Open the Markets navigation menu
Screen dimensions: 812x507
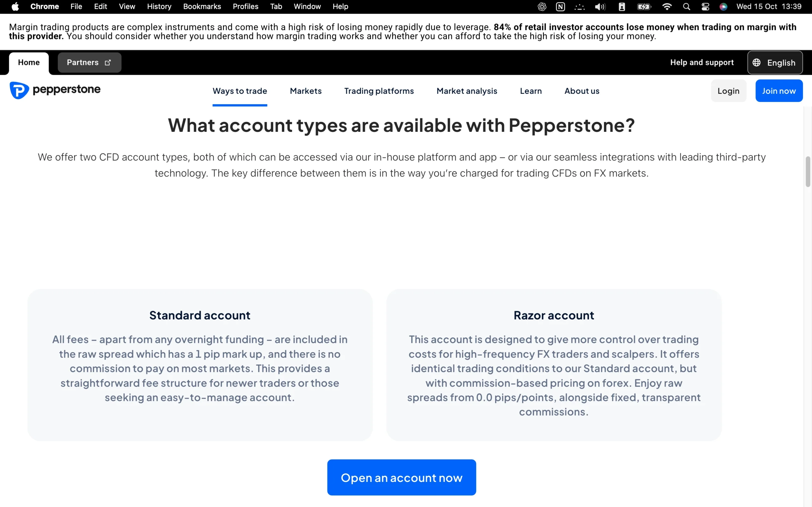pos(306,91)
